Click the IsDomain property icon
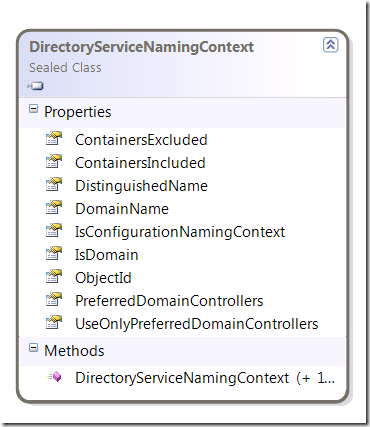370x427 pixels. 54,253
